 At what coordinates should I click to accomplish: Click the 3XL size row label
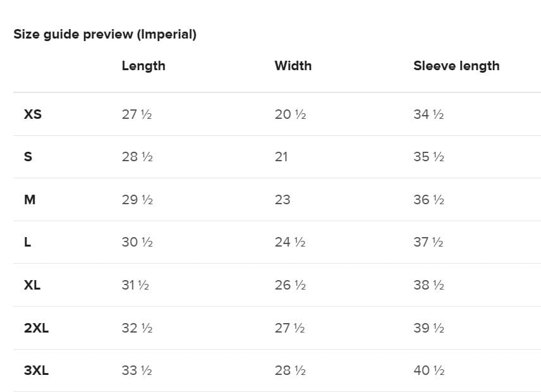pos(36,371)
